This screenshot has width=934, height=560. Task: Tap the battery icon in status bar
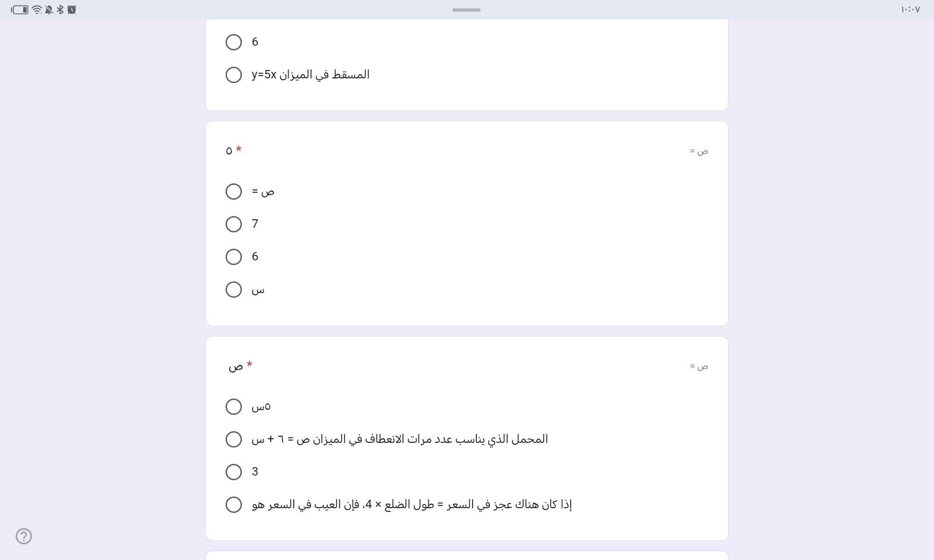tap(20, 10)
